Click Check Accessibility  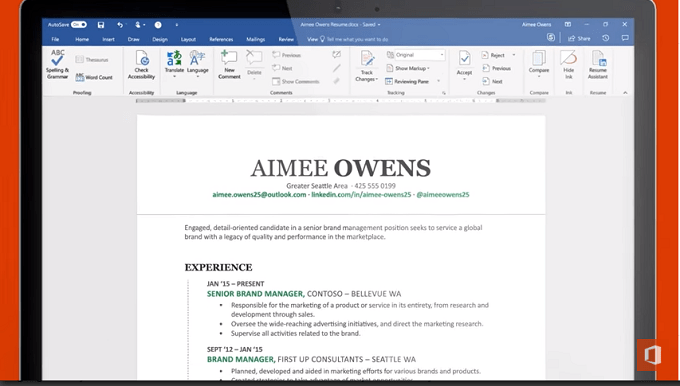tap(141, 64)
